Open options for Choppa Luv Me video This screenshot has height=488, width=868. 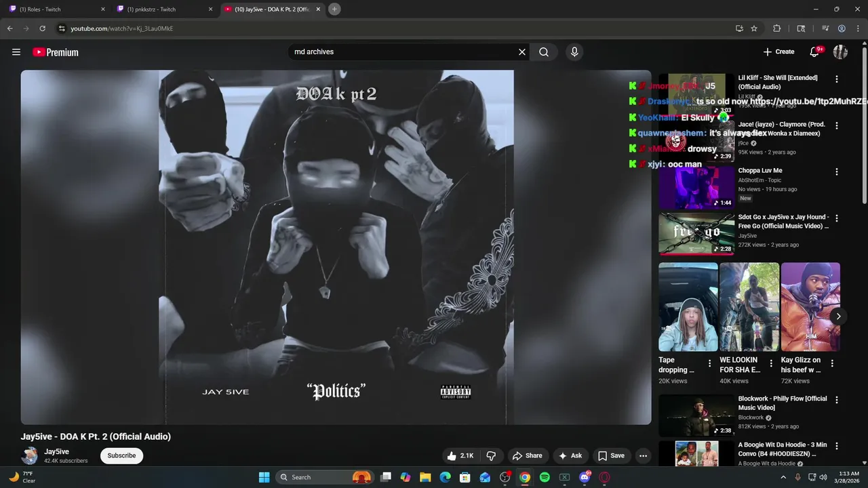pos(837,172)
